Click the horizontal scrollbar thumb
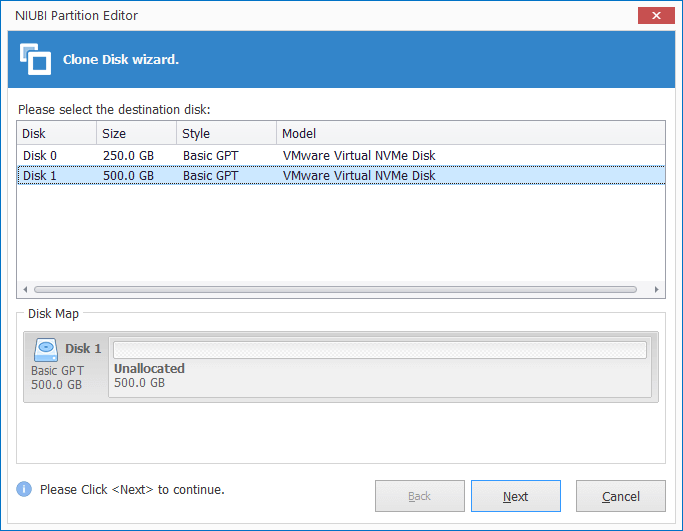 click(x=335, y=290)
